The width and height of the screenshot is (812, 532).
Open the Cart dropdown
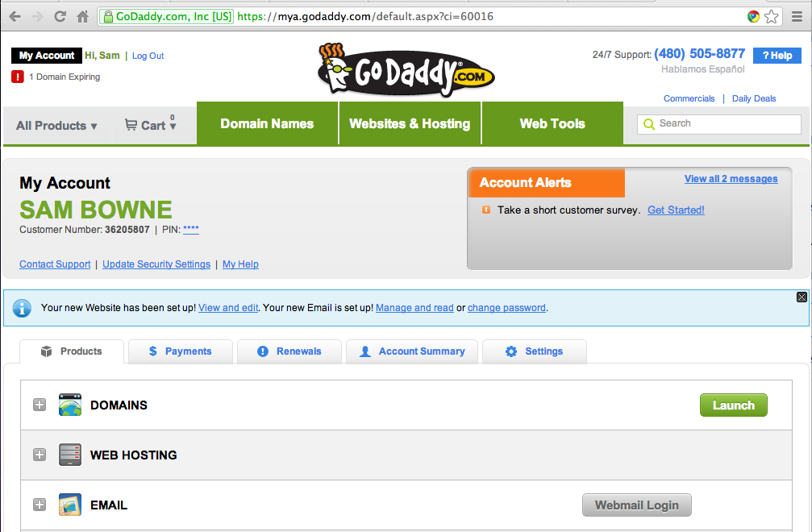click(x=151, y=125)
